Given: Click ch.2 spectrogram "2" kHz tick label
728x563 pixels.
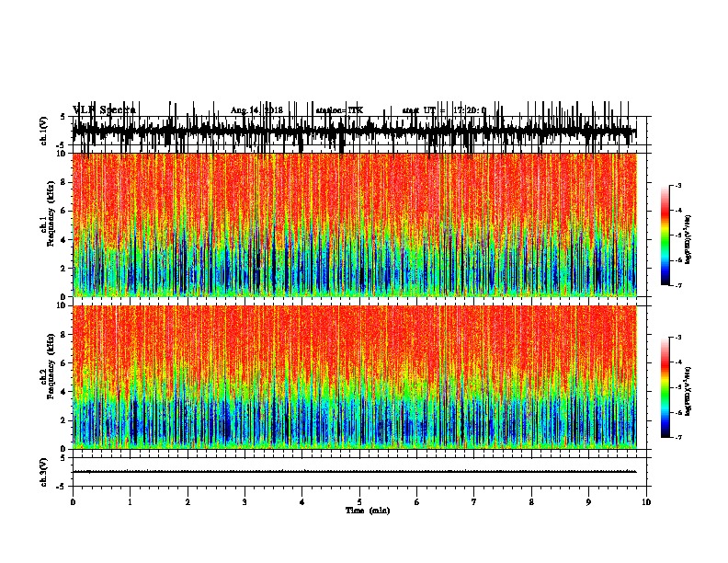Looking at the screenshot, I should 64,420.
